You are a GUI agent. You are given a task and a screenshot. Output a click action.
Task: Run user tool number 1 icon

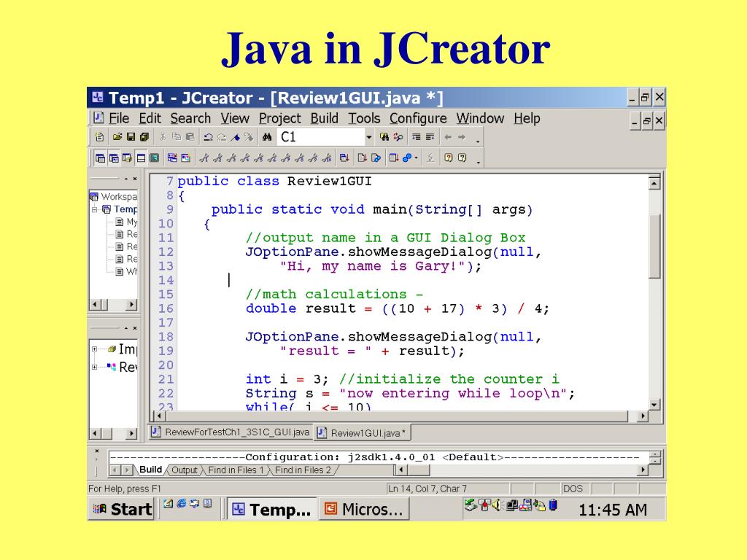(204, 157)
